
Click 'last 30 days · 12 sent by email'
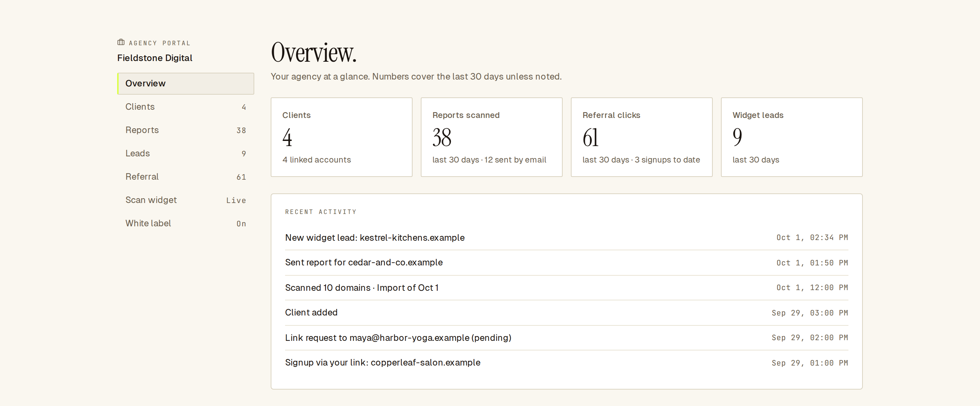(489, 160)
